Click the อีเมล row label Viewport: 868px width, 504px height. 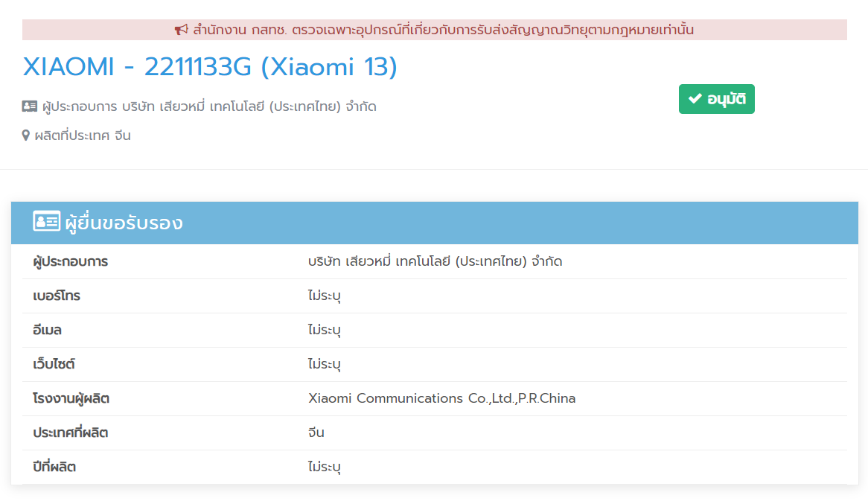click(x=47, y=330)
